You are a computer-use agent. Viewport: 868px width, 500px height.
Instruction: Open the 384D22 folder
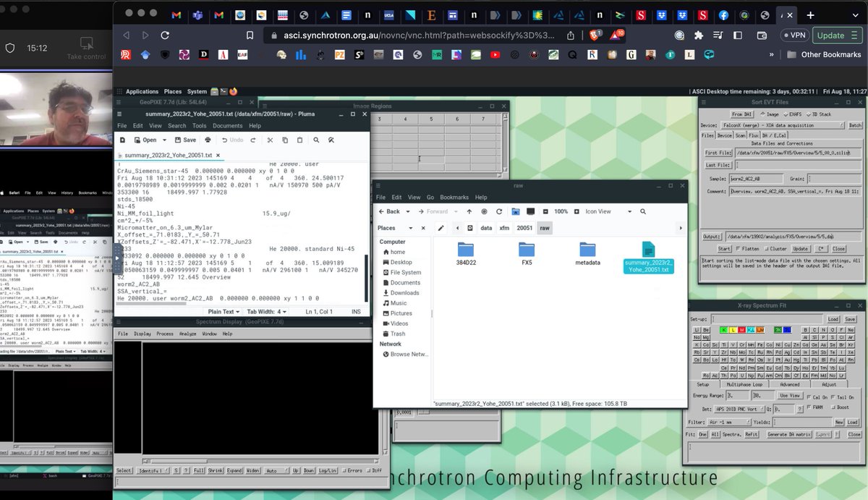(466, 255)
